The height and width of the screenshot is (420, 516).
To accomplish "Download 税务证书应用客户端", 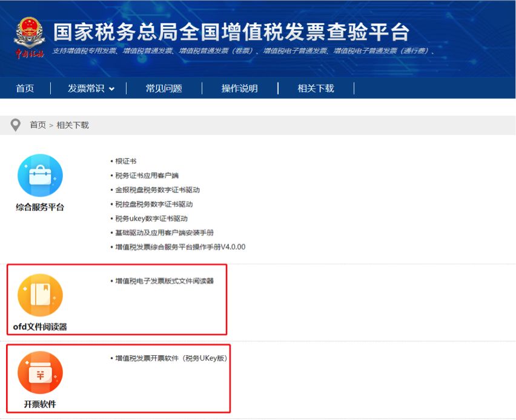I will 147,176.
